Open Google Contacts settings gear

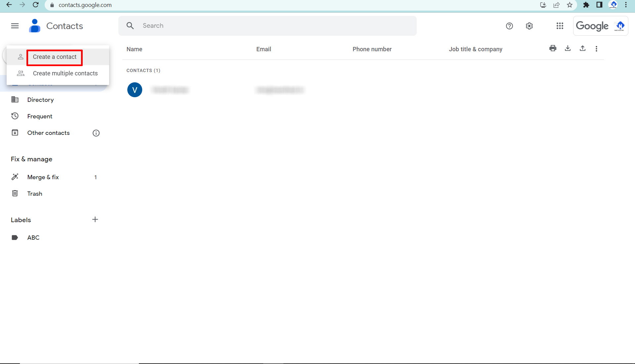529,26
